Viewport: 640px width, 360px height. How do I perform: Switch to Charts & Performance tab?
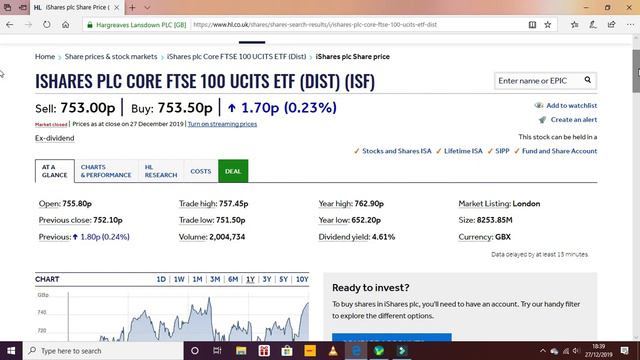pos(106,171)
